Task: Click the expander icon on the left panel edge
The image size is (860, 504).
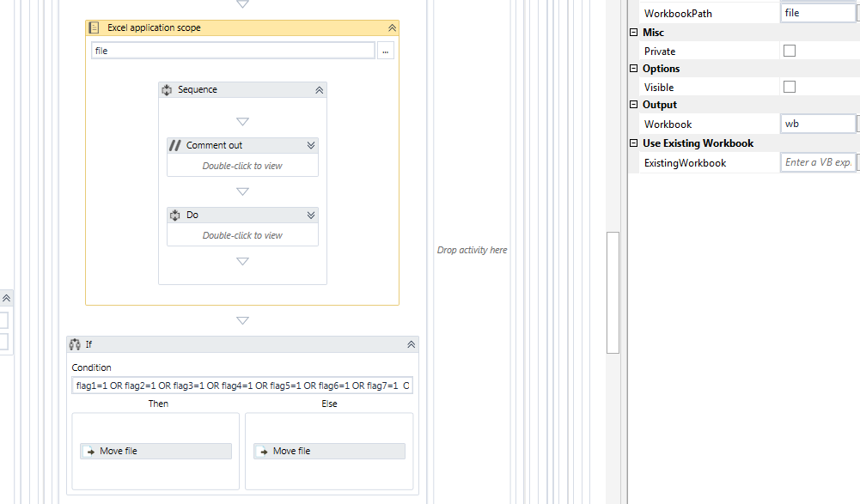Action: point(7,297)
